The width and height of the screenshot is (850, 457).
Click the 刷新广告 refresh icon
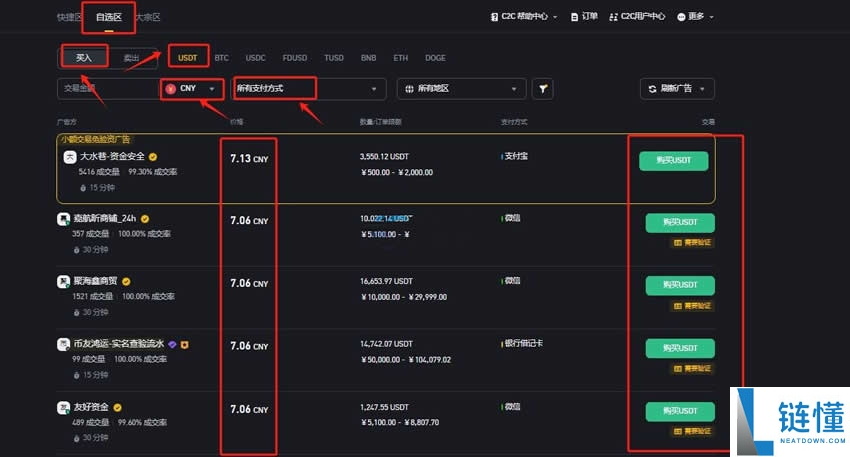[x=652, y=89]
